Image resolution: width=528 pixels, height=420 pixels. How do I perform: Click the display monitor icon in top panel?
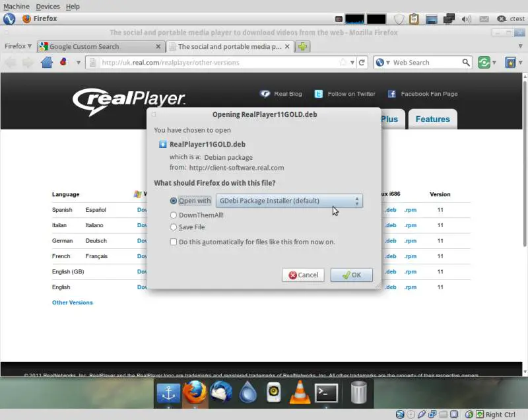pyautogui.click(x=432, y=19)
